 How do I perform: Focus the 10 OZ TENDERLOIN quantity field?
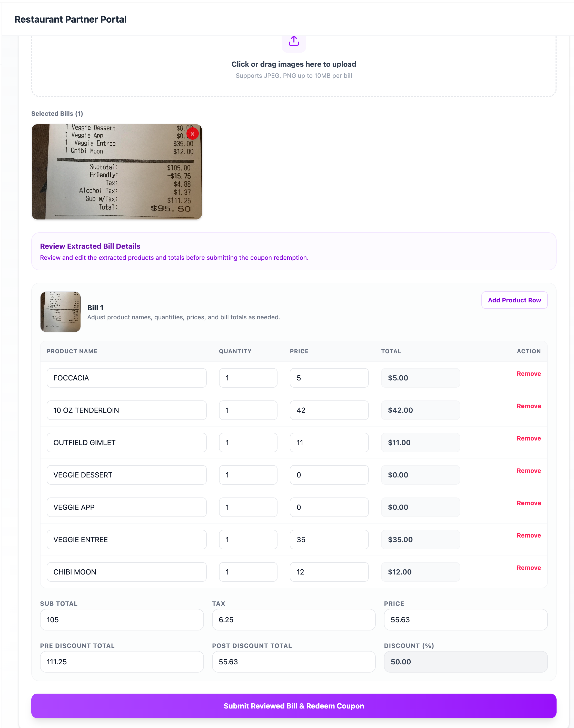(x=248, y=410)
